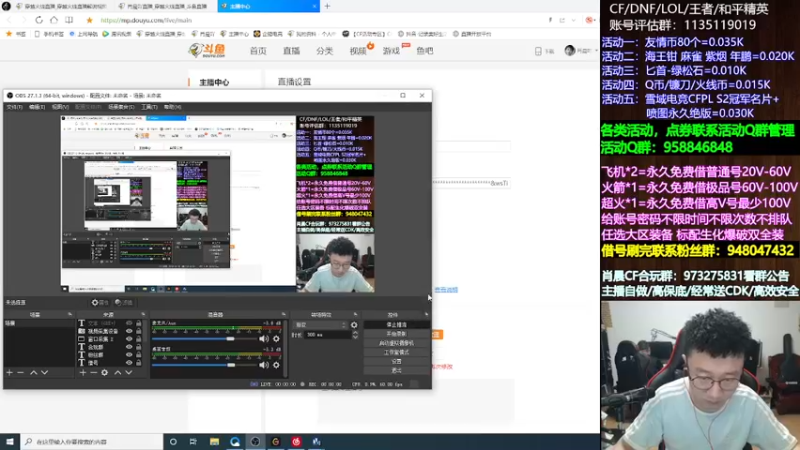Viewport: 800px width, 450px height.
Task: Open the OBS Scene Collection menu
Action: coord(121,107)
